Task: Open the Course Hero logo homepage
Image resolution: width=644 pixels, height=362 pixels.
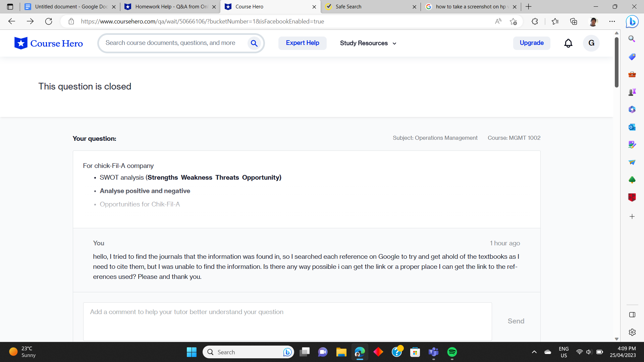Action: 49,43
